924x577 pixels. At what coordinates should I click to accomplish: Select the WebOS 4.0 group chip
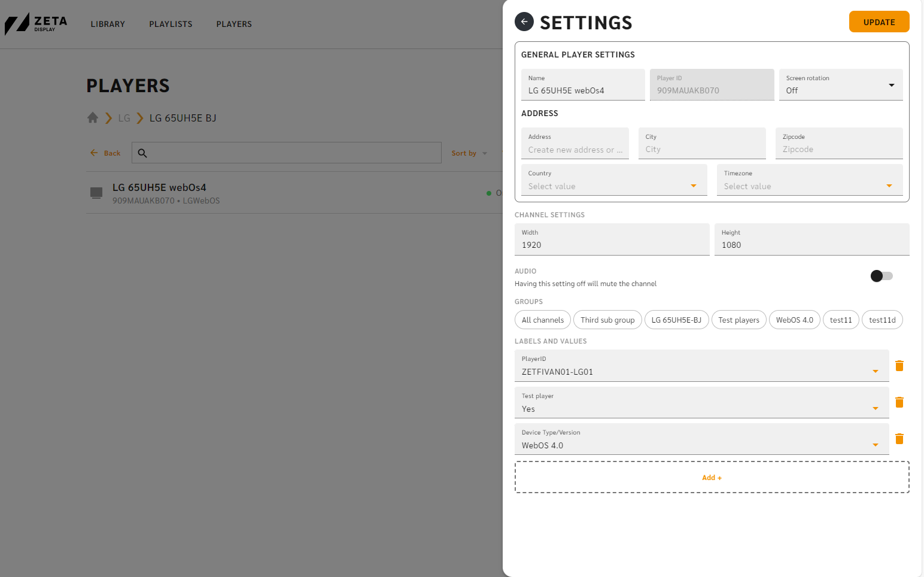(x=794, y=320)
